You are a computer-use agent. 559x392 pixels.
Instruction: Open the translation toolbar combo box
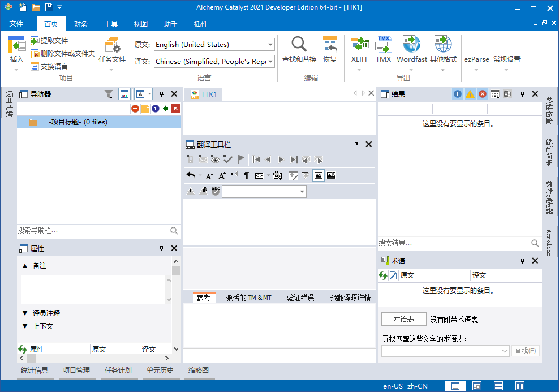[x=302, y=191]
